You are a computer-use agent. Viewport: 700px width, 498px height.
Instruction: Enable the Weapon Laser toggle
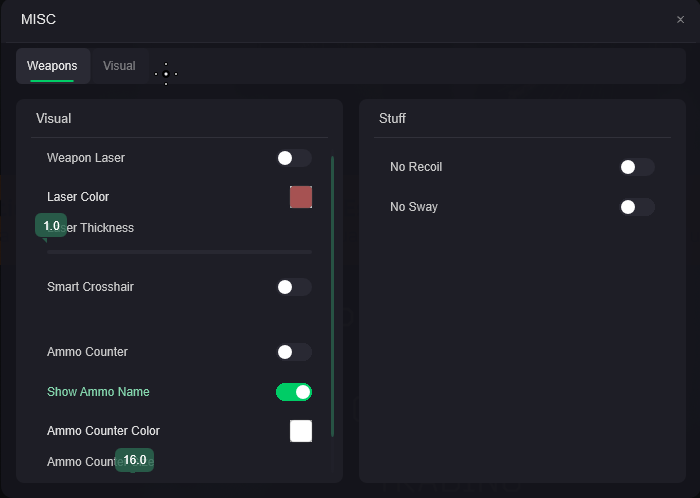pyautogui.click(x=294, y=158)
